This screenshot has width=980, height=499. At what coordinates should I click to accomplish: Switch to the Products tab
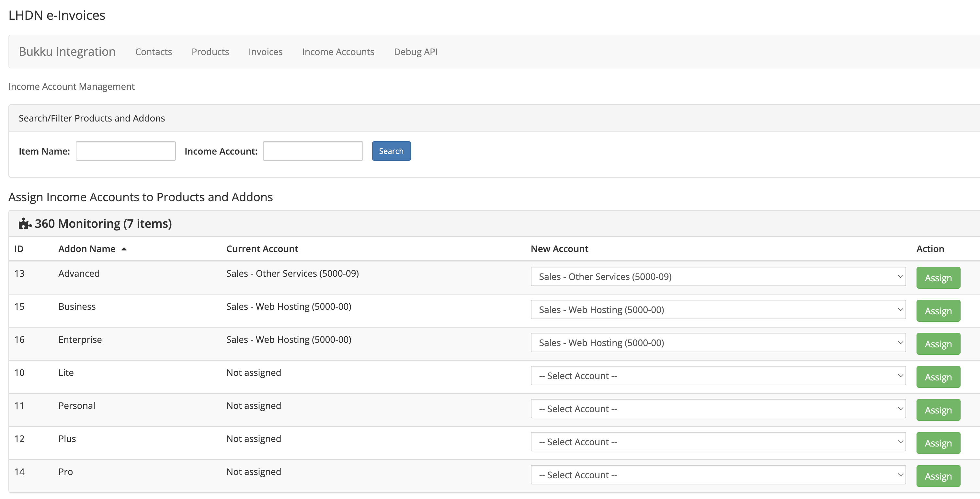tap(210, 52)
